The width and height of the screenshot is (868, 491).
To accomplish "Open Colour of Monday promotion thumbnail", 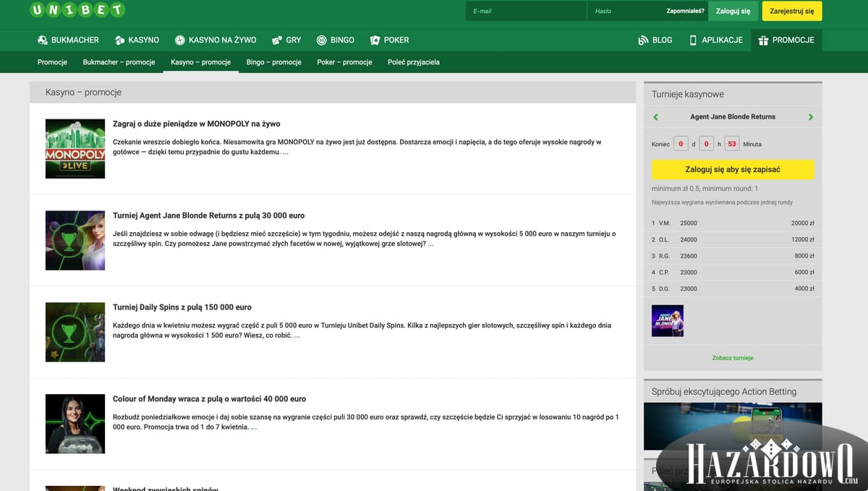I will coord(75,424).
